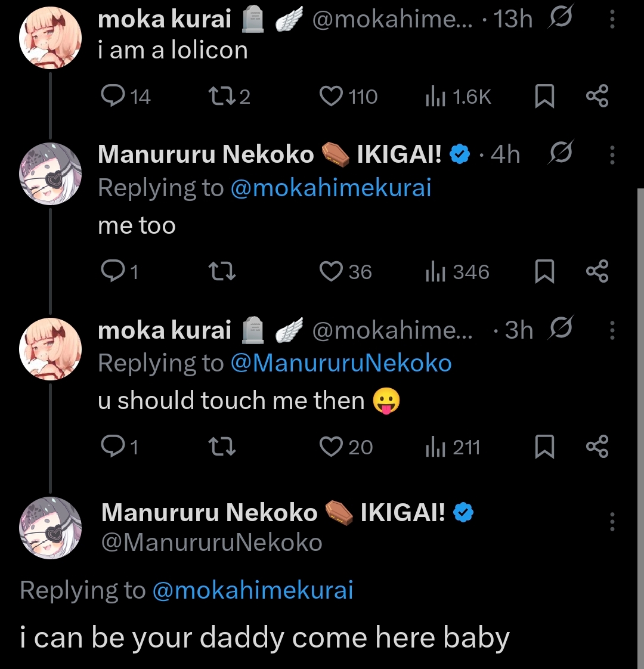
Task: View analytics showing 1.6K views
Action: tap(436, 97)
